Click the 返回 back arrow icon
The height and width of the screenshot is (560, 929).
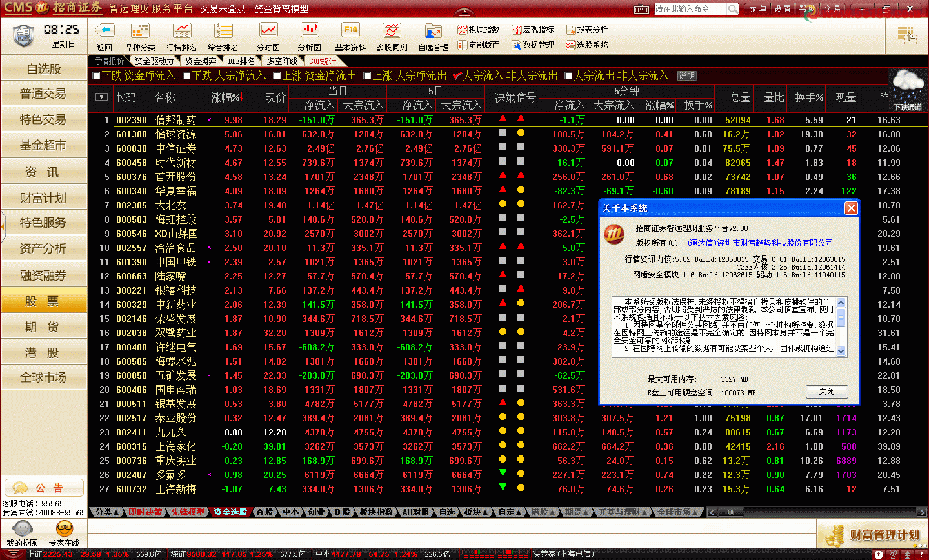[105, 30]
